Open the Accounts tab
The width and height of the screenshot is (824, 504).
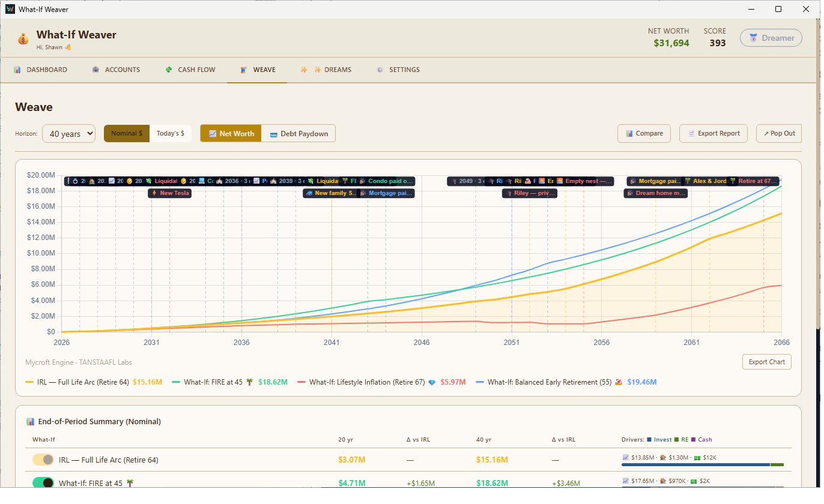tap(116, 70)
